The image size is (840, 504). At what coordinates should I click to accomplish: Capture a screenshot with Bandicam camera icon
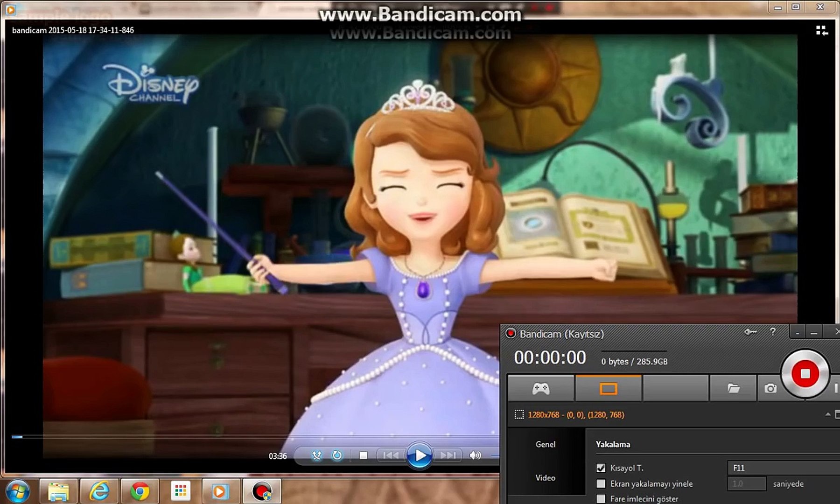click(x=770, y=388)
